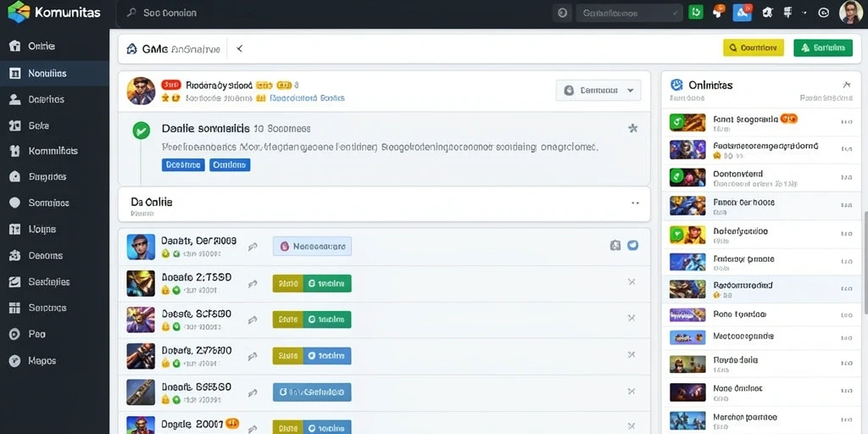
Task: Open the top bar dropdown with checkmark
Action: 629,13
